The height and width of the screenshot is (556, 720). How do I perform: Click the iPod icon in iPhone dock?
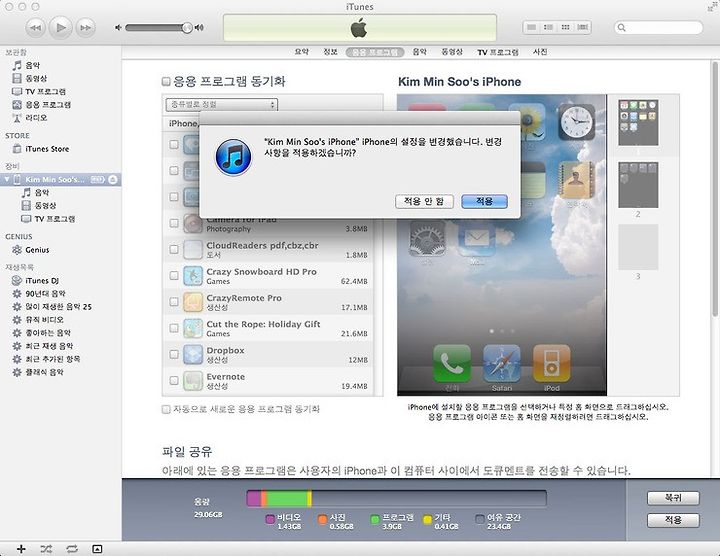551,364
